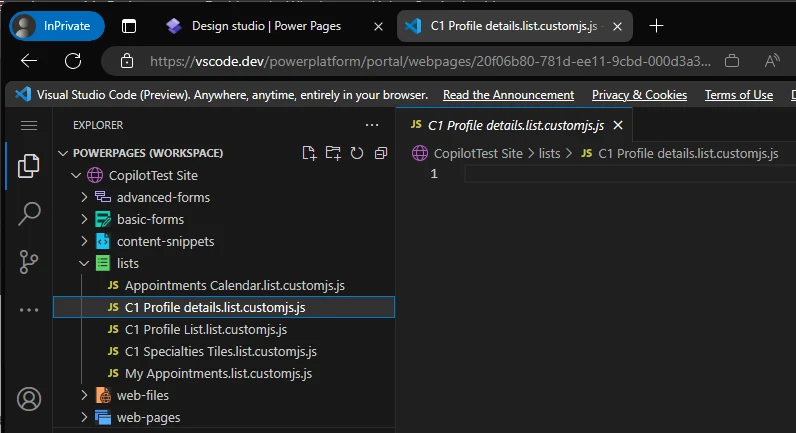796x433 pixels.
Task: Click the browser address bar URL
Action: pos(430,61)
